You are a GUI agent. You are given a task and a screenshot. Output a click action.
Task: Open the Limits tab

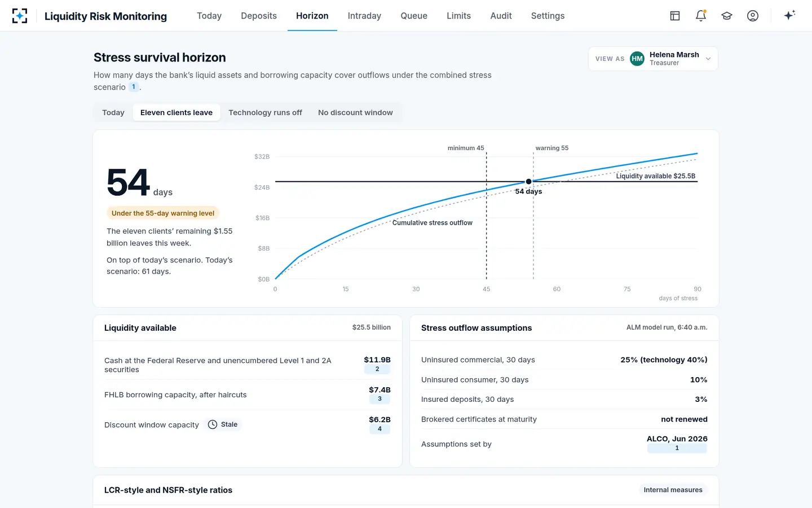458,16
